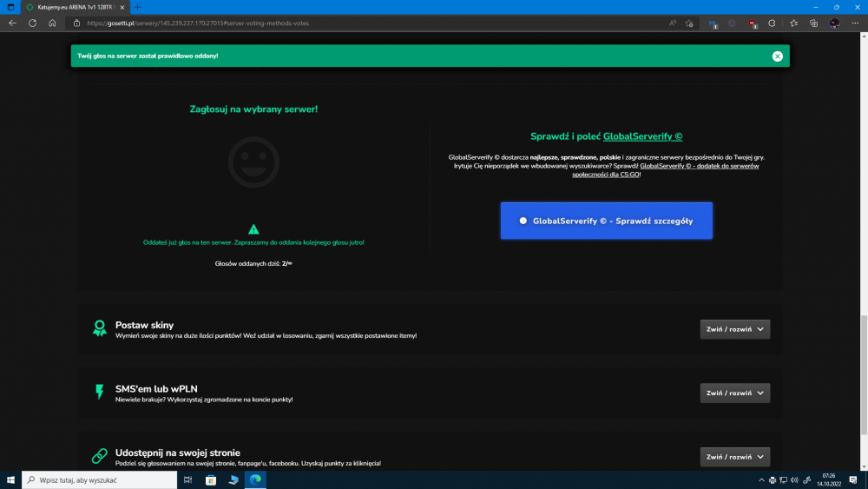Click the Udostępnij na swojej stronie heading
This screenshot has width=868, height=489.
tap(178, 453)
